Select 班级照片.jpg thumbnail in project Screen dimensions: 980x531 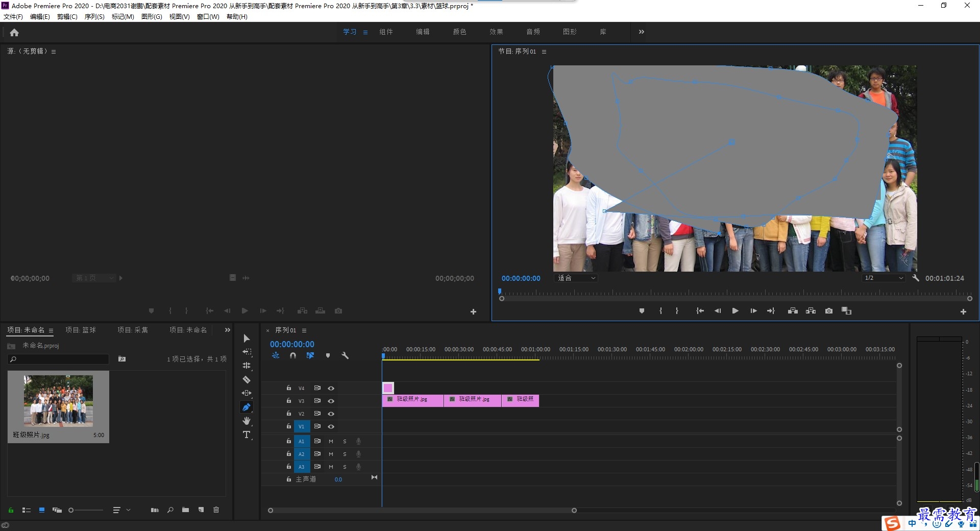pyautogui.click(x=58, y=401)
